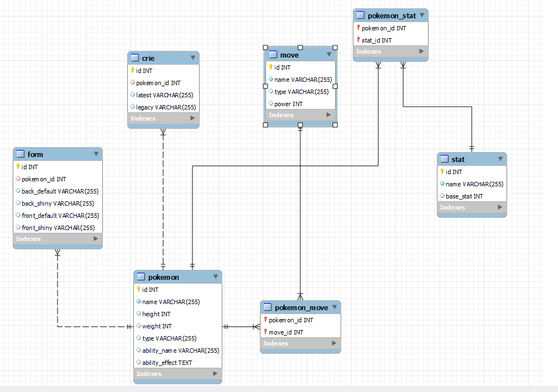Click the stat table icon
This screenshot has width=558, height=392.
click(445, 159)
